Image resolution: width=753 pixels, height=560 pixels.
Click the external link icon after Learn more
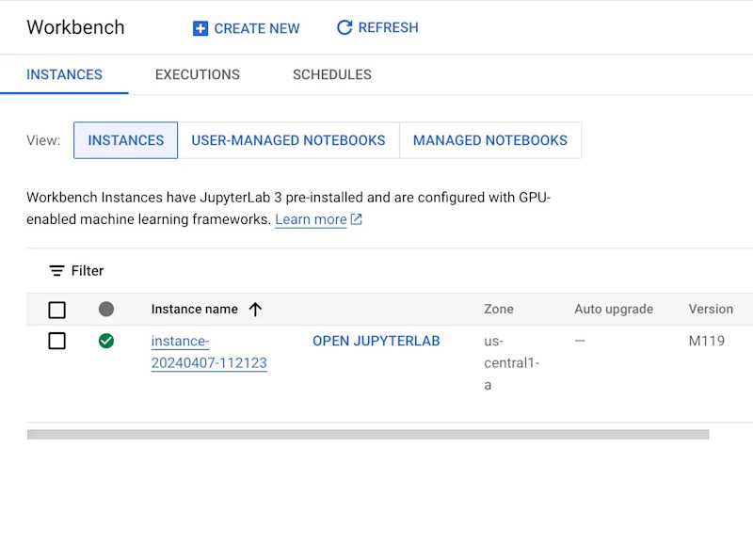coord(356,219)
